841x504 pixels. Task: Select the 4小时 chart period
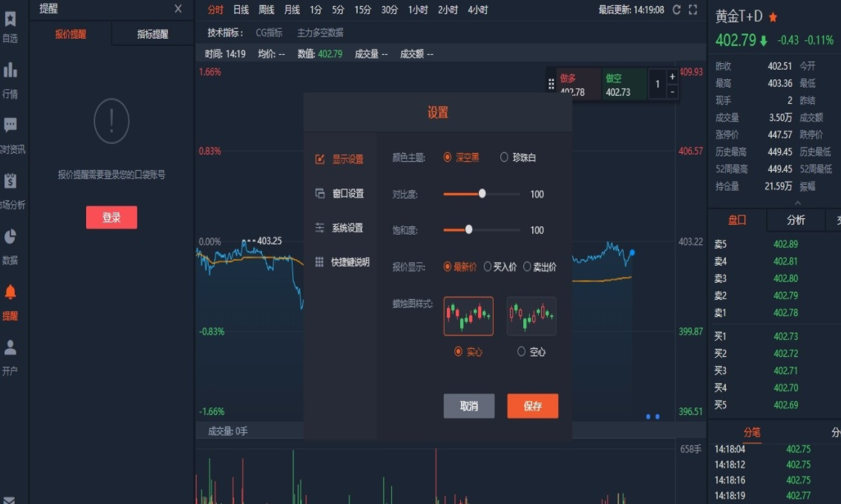click(x=478, y=10)
